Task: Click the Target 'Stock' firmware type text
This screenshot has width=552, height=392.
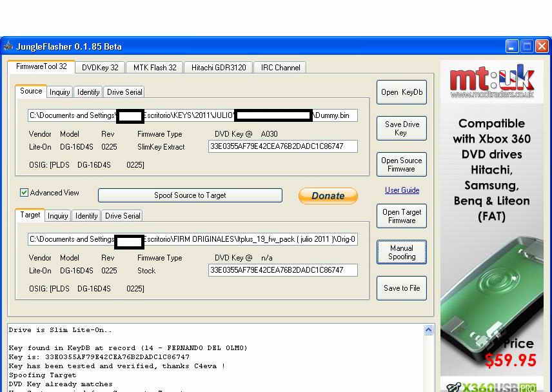Action: (146, 271)
